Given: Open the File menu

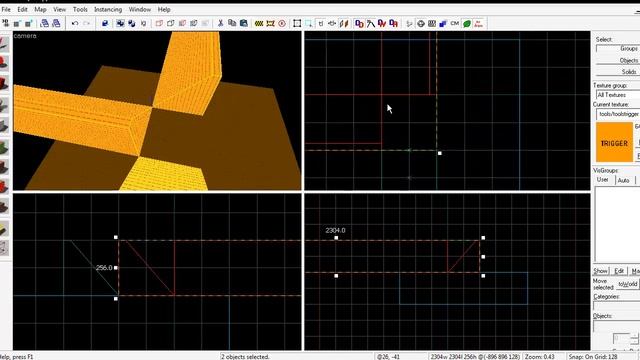Looking at the screenshot, I should [6, 9].
